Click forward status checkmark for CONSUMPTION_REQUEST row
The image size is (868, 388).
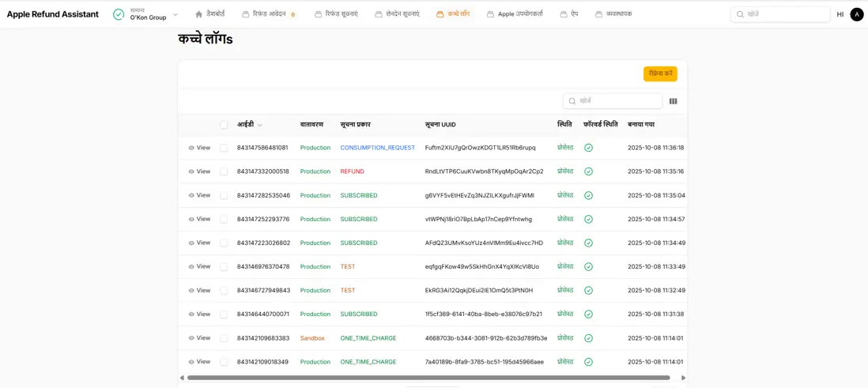[x=588, y=148]
